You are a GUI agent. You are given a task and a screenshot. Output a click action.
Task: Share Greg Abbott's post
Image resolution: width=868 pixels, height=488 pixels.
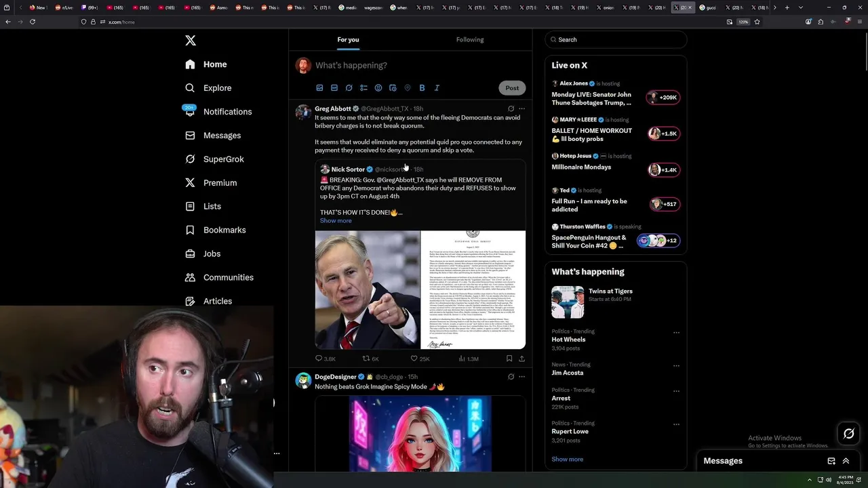pyautogui.click(x=521, y=359)
